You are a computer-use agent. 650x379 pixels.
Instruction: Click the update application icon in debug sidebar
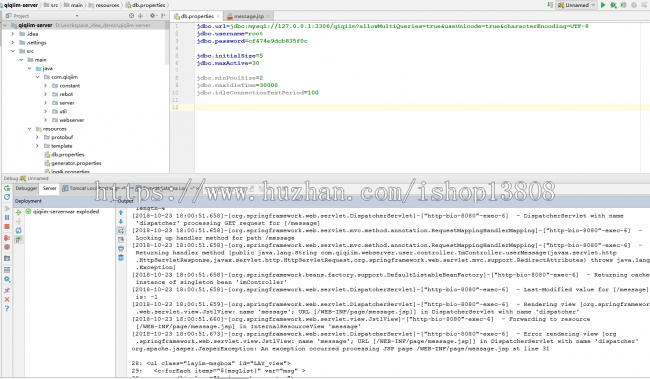pyautogui.click(x=7, y=197)
